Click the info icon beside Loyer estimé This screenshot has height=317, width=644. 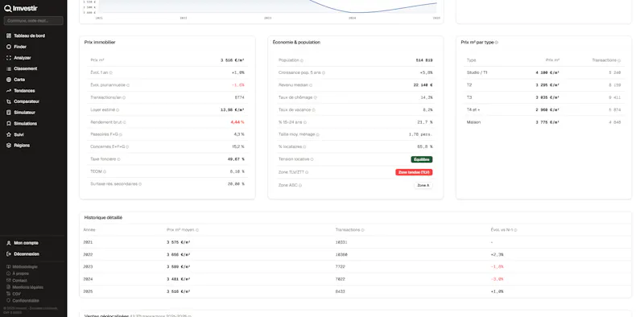pos(118,110)
